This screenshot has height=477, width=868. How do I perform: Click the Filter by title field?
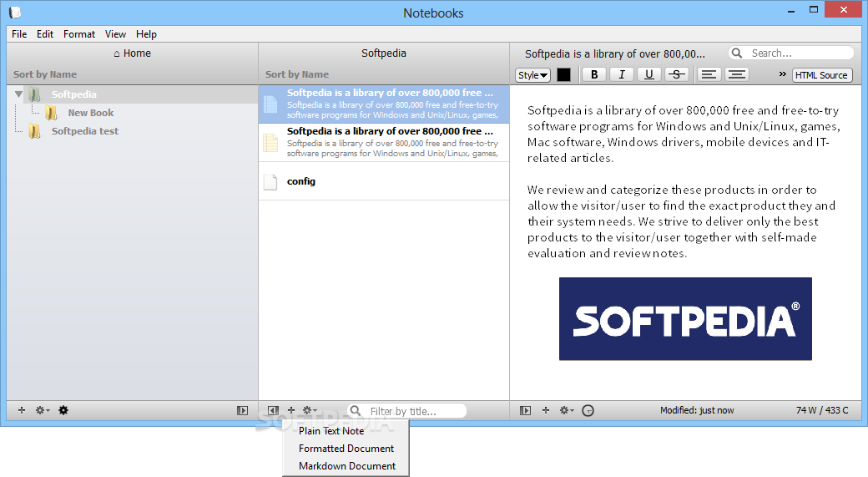[x=407, y=411]
